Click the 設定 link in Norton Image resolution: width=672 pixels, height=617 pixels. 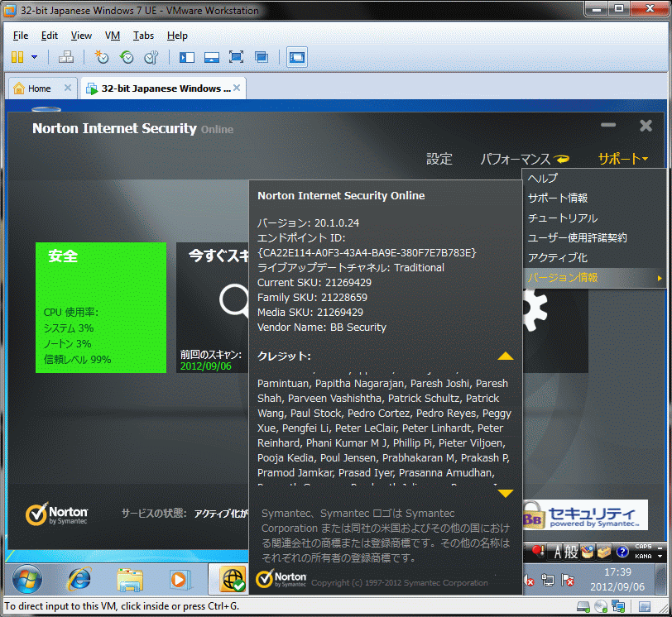(x=439, y=159)
